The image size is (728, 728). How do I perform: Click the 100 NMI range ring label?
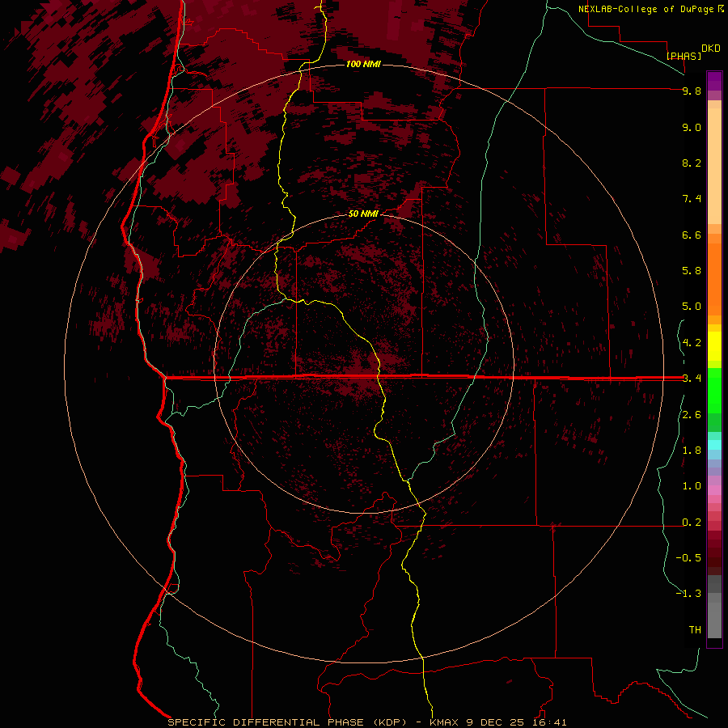click(x=363, y=64)
